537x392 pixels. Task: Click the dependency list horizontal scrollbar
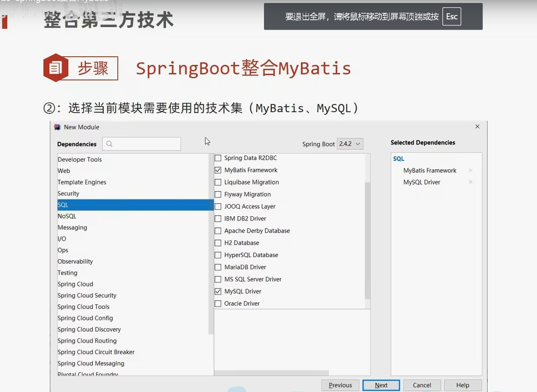[271, 373]
